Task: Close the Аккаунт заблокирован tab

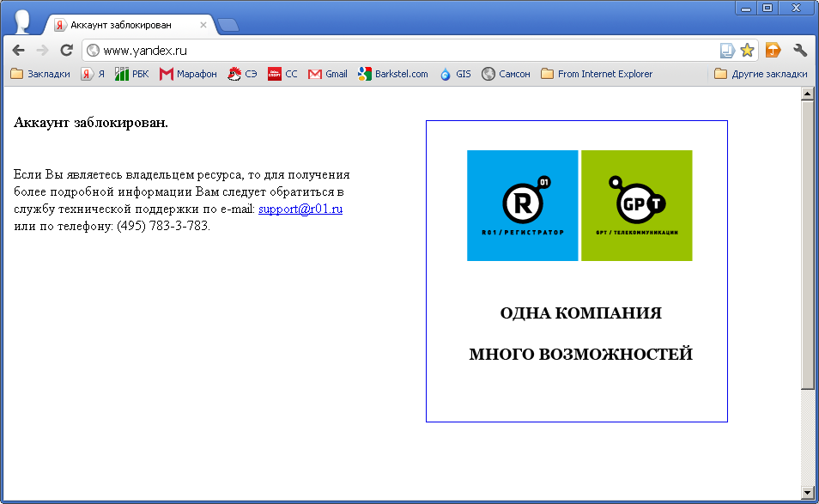Action: pyautogui.click(x=203, y=25)
